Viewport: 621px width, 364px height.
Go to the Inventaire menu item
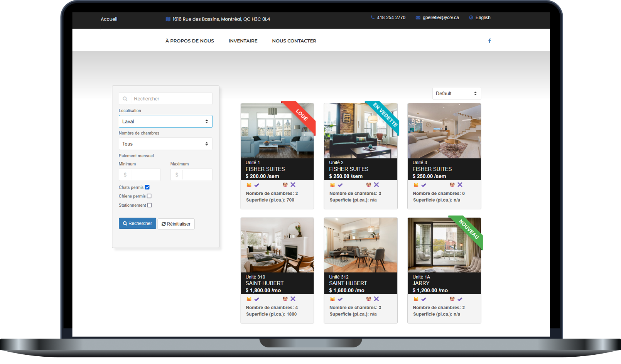coord(243,41)
